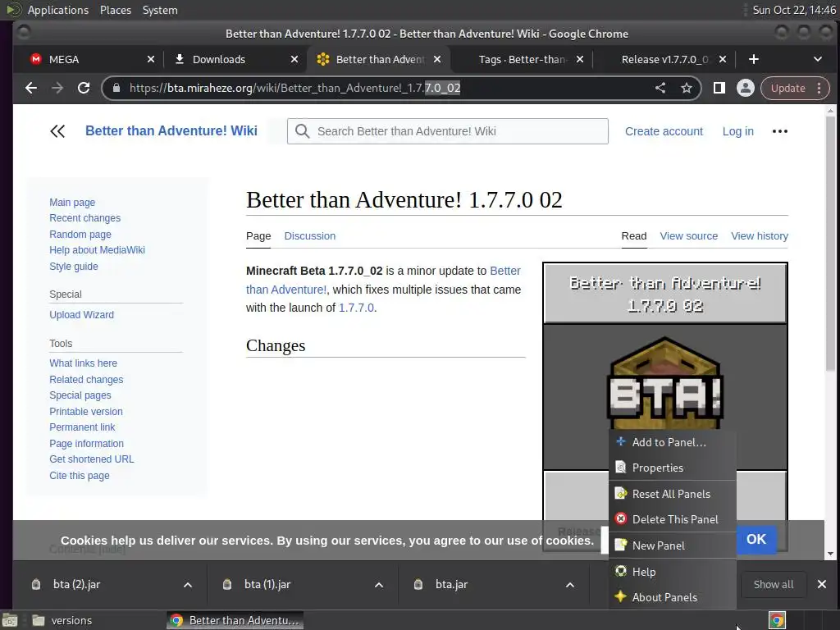Click show desktop icon in bottom panel
The height and width of the screenshot is (630, 840).
click(10, 620)
